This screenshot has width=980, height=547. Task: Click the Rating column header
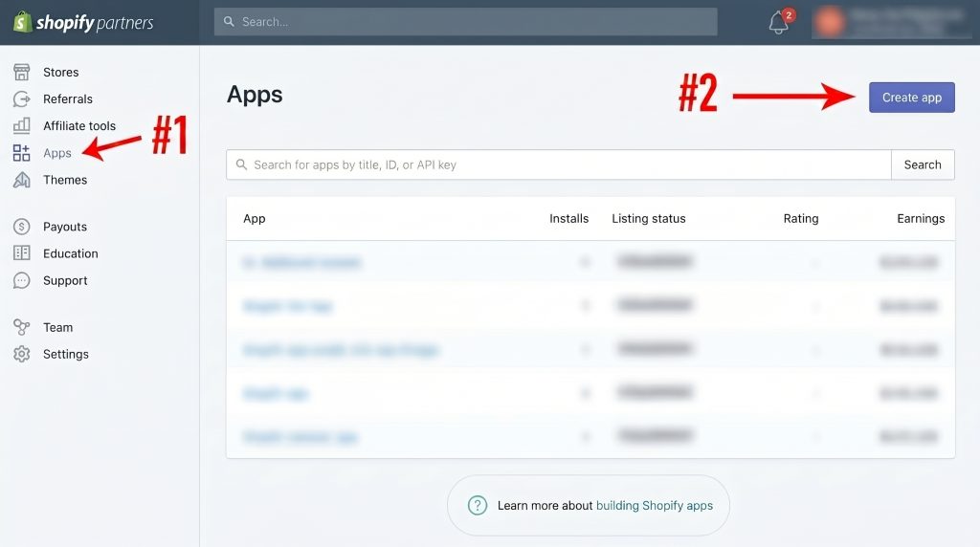click(801, 219)
